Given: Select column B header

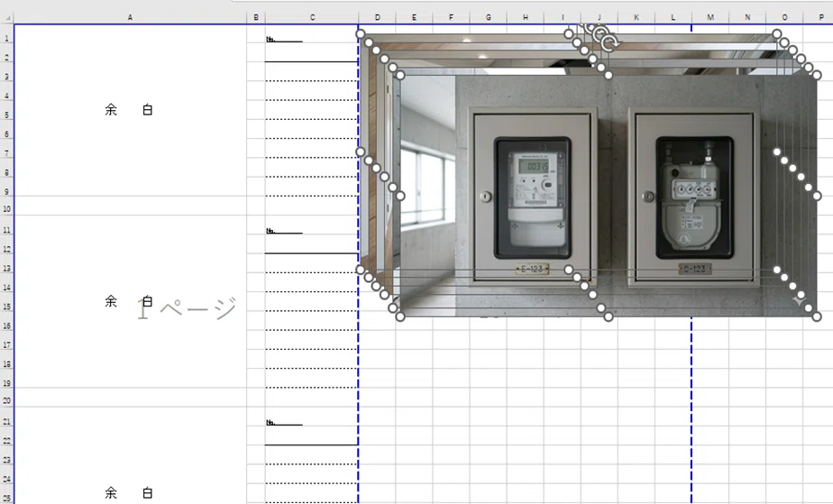Looking at the screenshot, I should [x=255, y=17].
